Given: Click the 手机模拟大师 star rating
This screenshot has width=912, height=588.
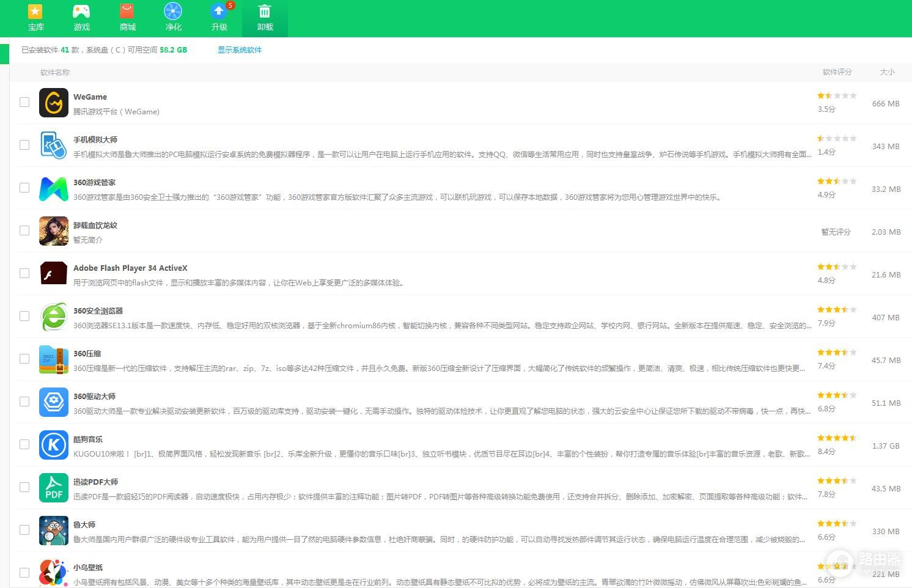Looking at the screenshot, I should (837, 139).
